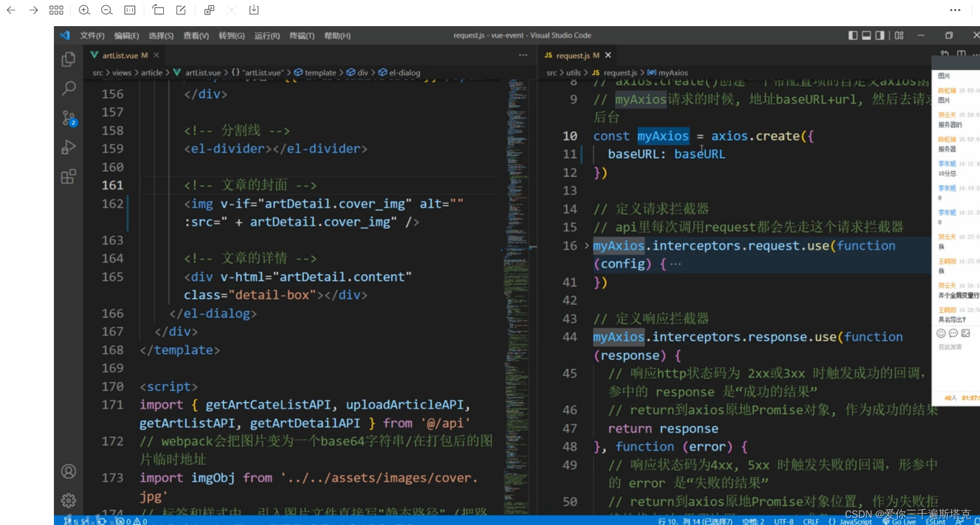Zoom out of the image in viewer
Viewport: 980px width, 525px height.
pyautogui.click(x=107, y=10)
